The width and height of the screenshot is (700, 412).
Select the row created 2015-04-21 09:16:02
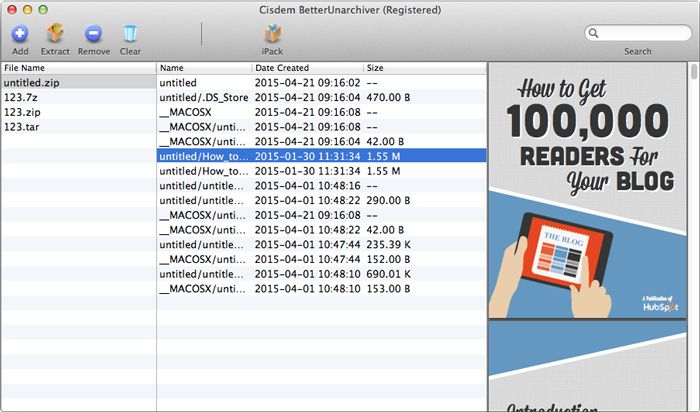coord(321,83)
